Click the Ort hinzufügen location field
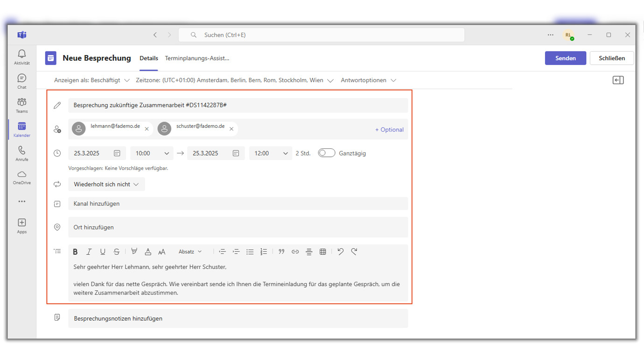Screen dimensions: 644x364 coord(238,227)
